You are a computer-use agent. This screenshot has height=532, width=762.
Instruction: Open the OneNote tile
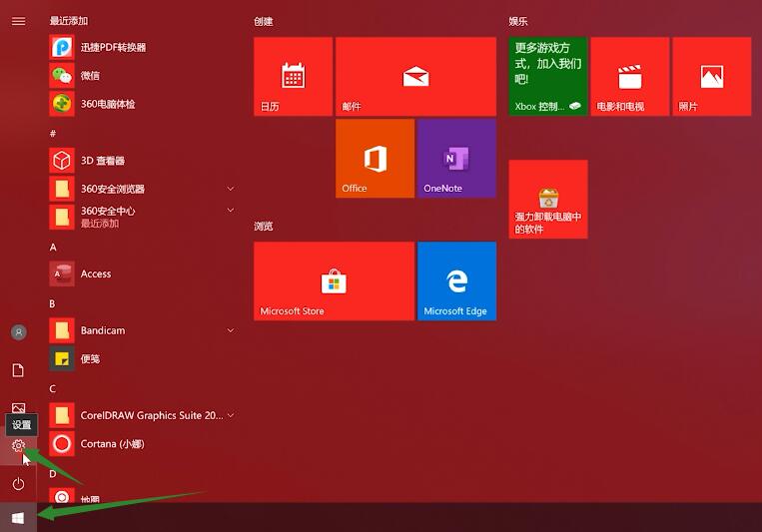click(x=456, y=159)
